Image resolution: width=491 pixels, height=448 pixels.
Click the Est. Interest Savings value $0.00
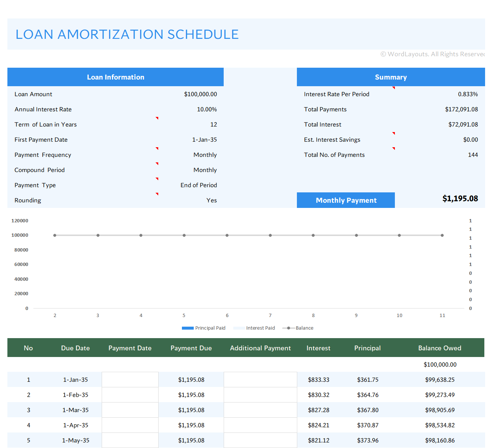tap(470, 140)
